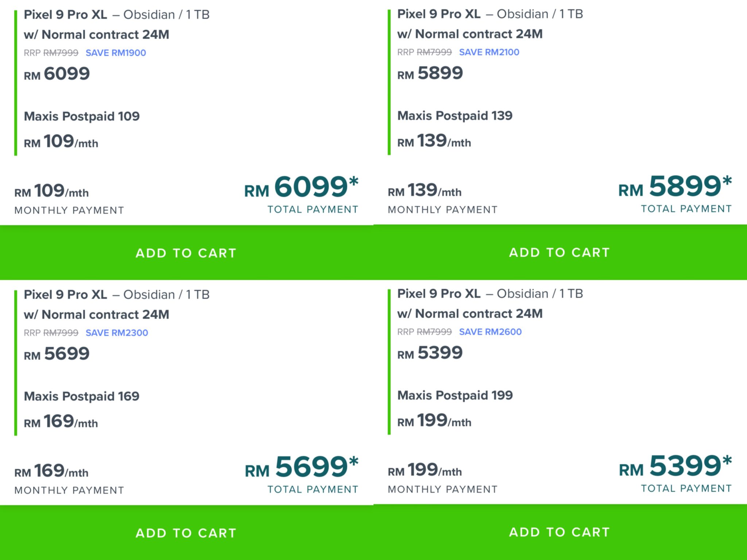Click the SAVE RM1900 offer text
Viewport: 747px width, 560px height.
116,53
